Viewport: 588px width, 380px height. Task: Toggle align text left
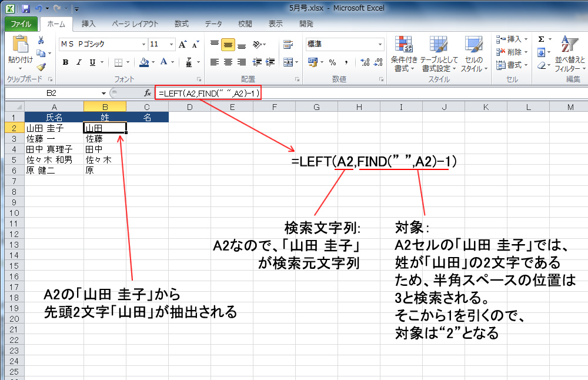click(214, 62)
